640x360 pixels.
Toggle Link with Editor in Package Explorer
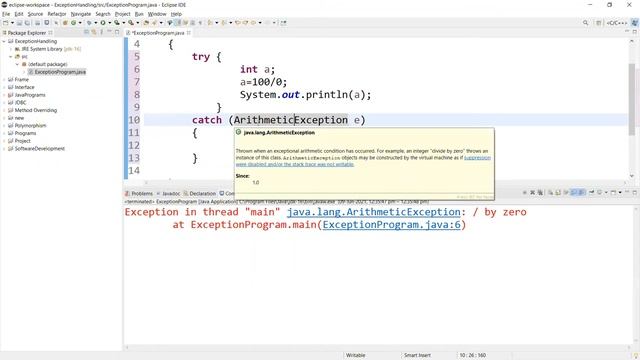[x=94, y=32]
